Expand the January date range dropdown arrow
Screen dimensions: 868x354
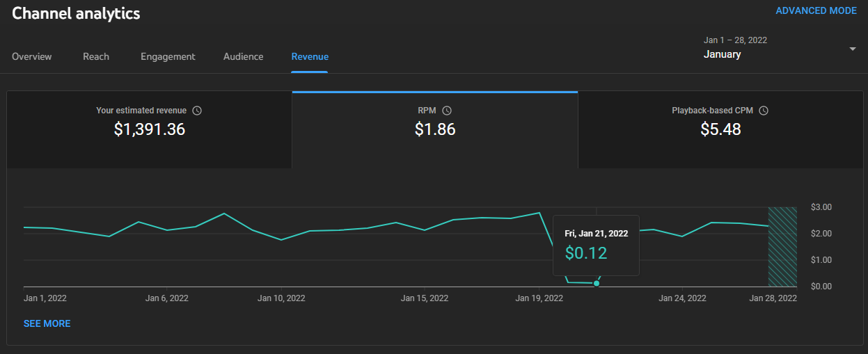[x=852, y=49]
